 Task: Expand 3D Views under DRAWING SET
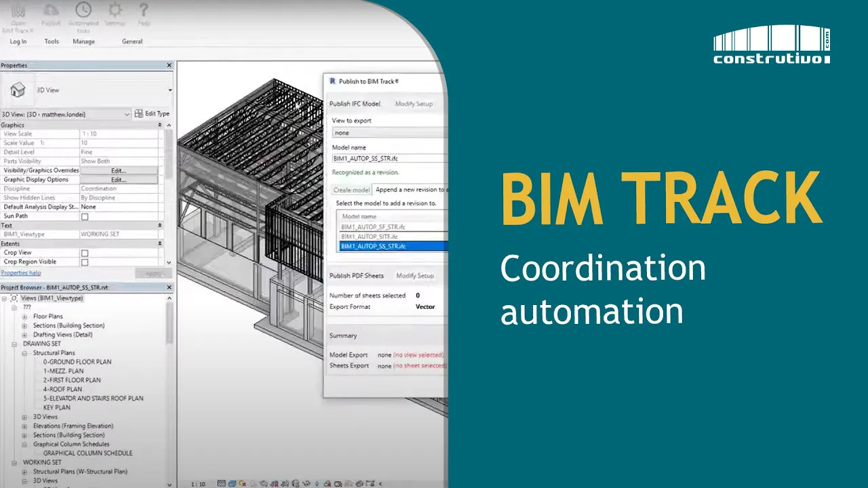coord(25,417)
